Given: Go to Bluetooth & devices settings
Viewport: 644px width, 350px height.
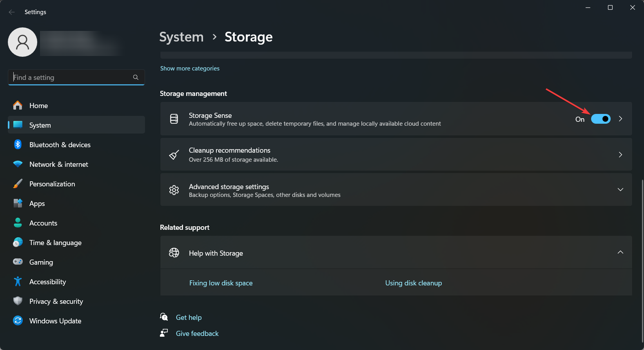Looking at the screenshot, I should tap(76, 144).
